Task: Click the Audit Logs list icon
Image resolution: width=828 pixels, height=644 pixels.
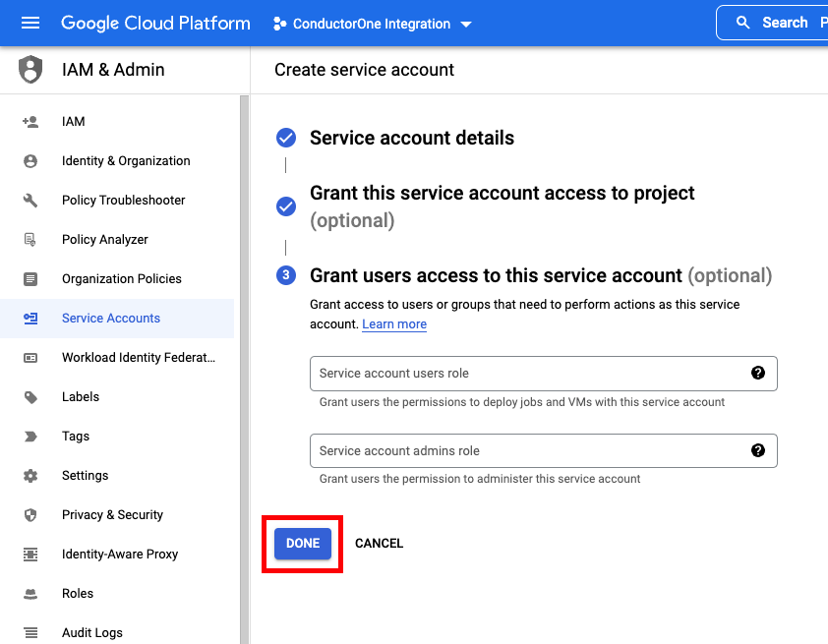Action: (x=30, y=632)
